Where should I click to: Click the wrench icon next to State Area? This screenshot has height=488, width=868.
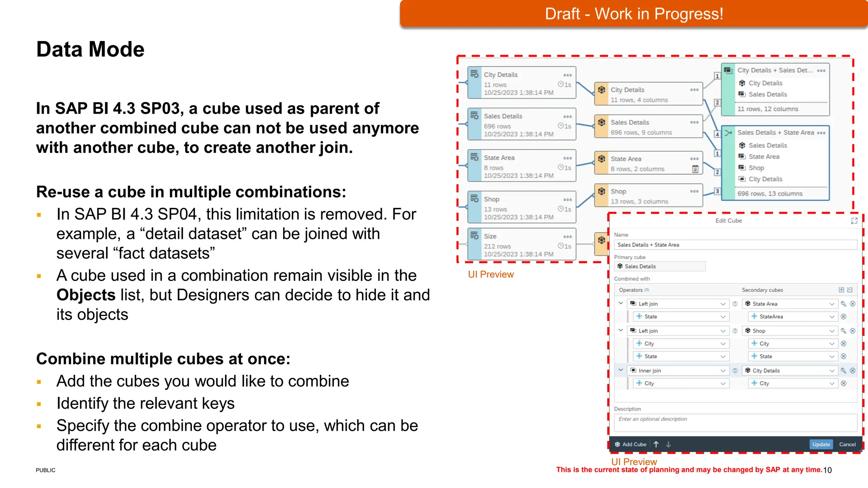pos(843,304)
